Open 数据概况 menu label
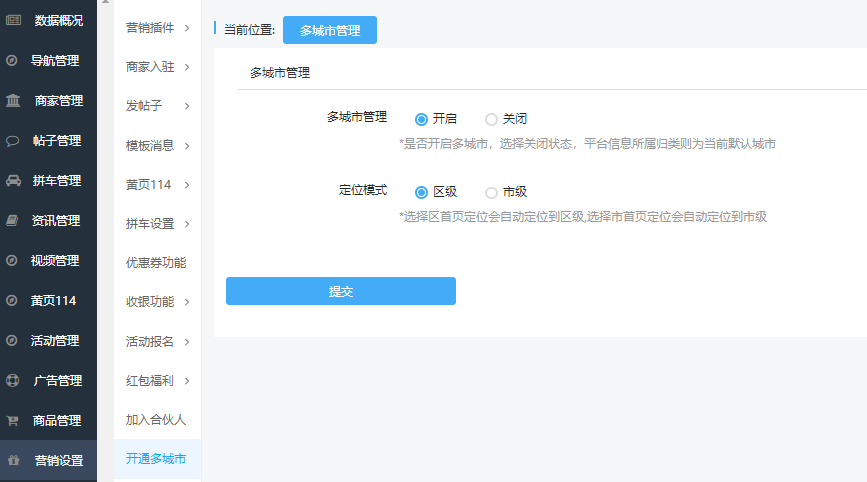Screen dimensions: 867x482 pos(59,20)
